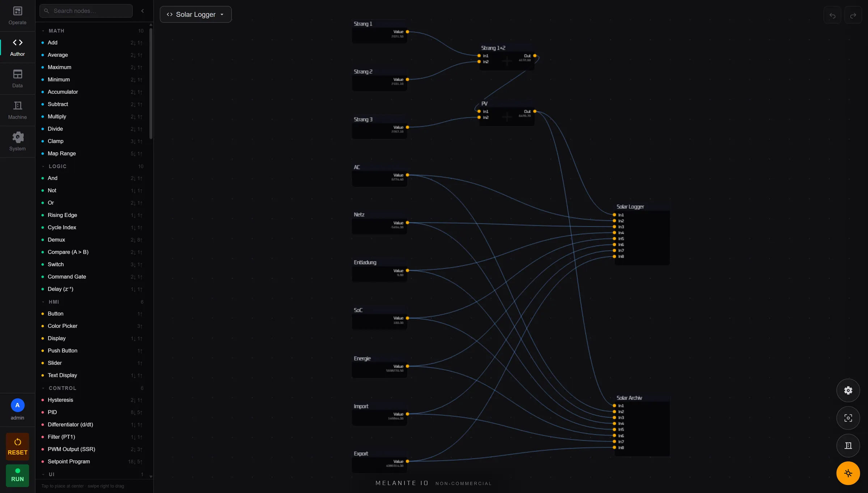Click the Solar Archiv node title

(x=629, y=398)
